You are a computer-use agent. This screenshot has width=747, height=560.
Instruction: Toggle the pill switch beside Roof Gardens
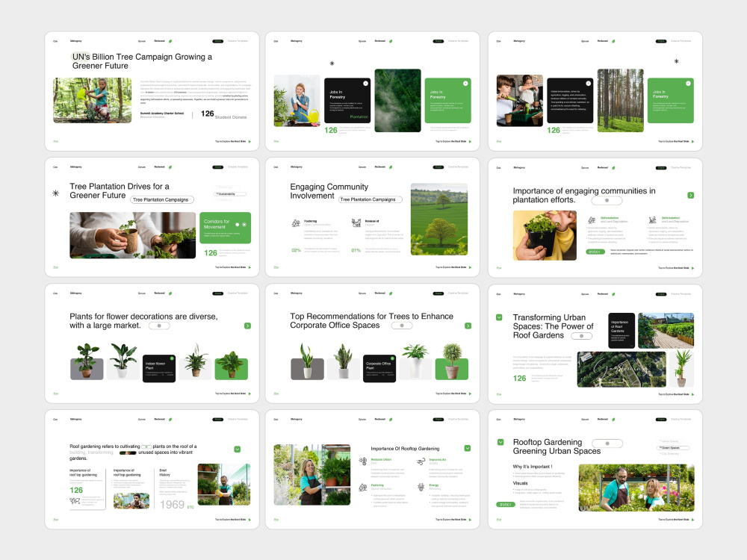tap(582, 336)
